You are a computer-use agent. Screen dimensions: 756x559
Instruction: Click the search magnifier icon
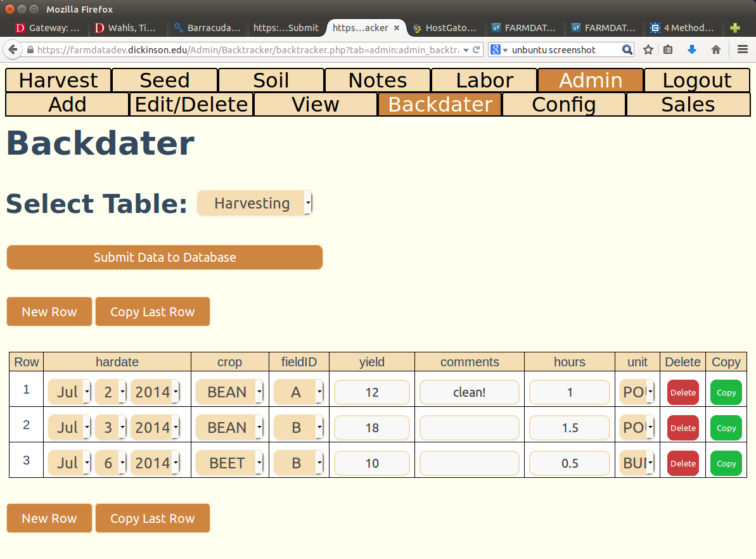[x=627, y=49]
